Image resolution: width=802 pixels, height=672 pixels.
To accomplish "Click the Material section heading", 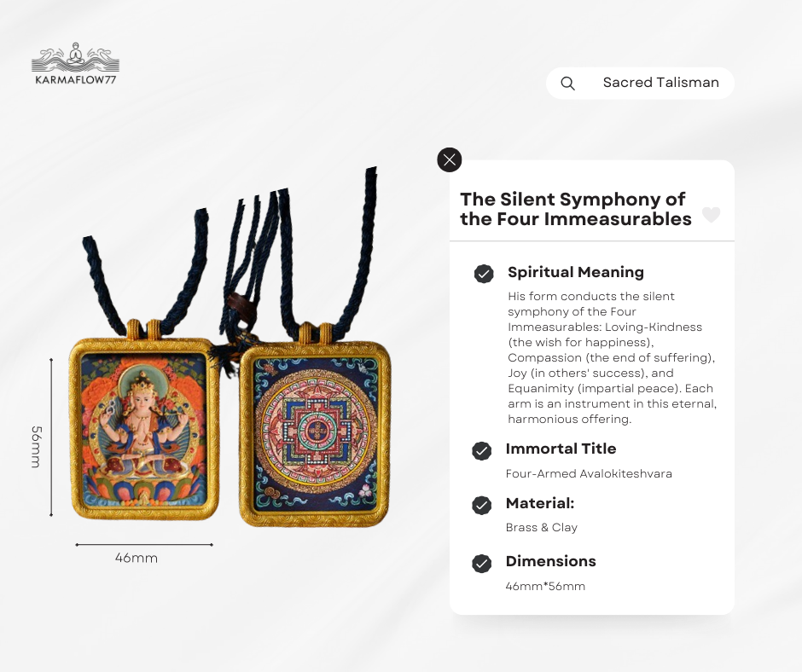I will point(539,503).
